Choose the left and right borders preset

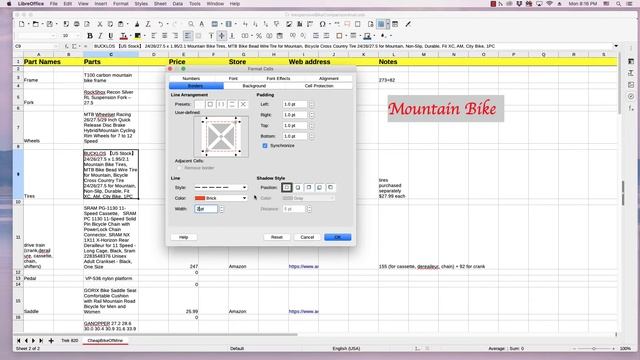(x=221, y=104)
